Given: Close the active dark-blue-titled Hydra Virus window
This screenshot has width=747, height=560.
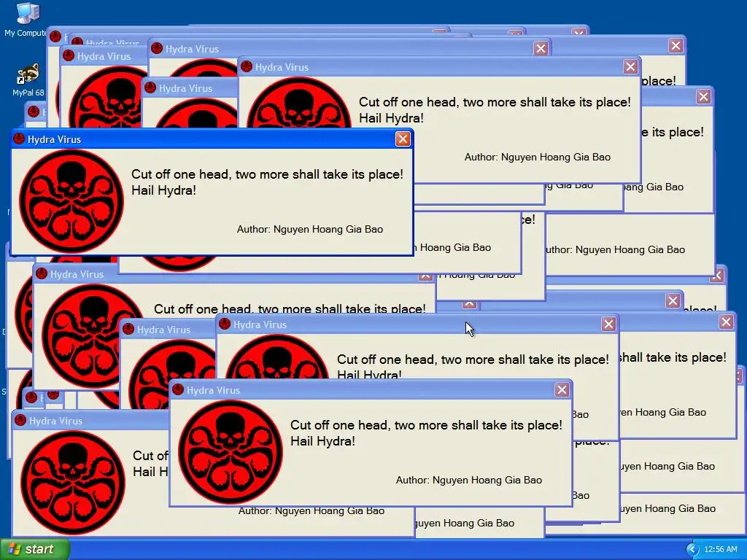Looking at the screenshot, I should coord(403,139).
